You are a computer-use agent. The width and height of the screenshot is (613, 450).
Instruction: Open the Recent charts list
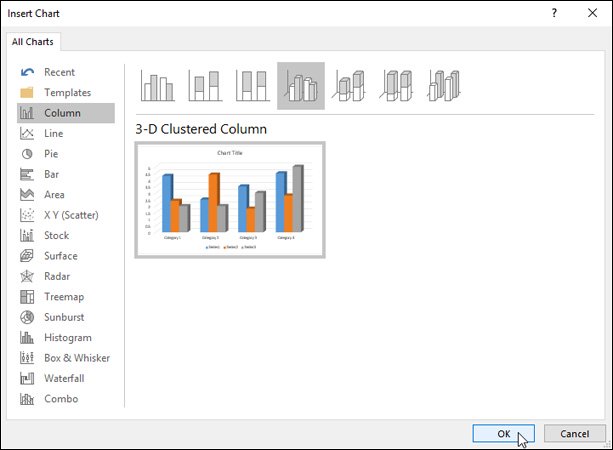59,72
